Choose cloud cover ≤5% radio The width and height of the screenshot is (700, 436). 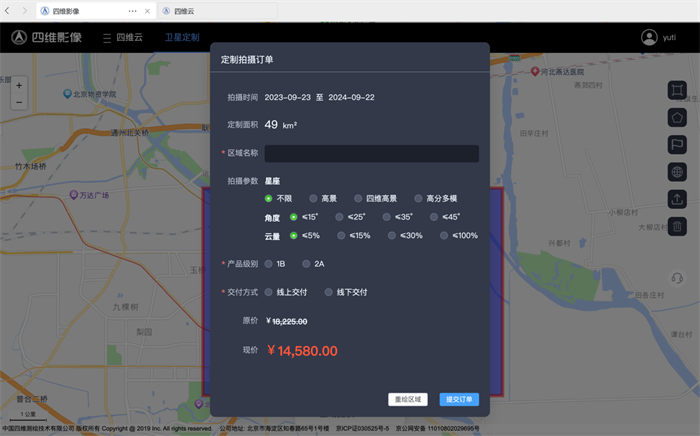(293, 235)
